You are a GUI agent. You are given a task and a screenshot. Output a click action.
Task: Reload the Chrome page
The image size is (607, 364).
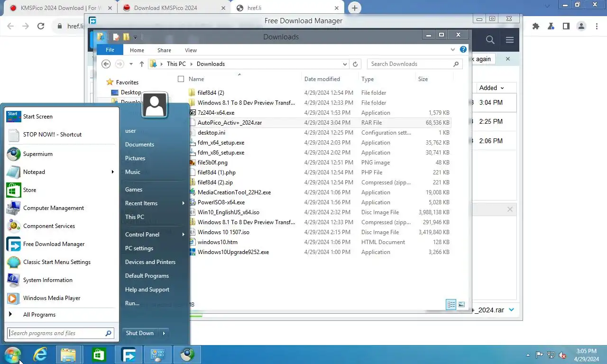pos(41,27)
